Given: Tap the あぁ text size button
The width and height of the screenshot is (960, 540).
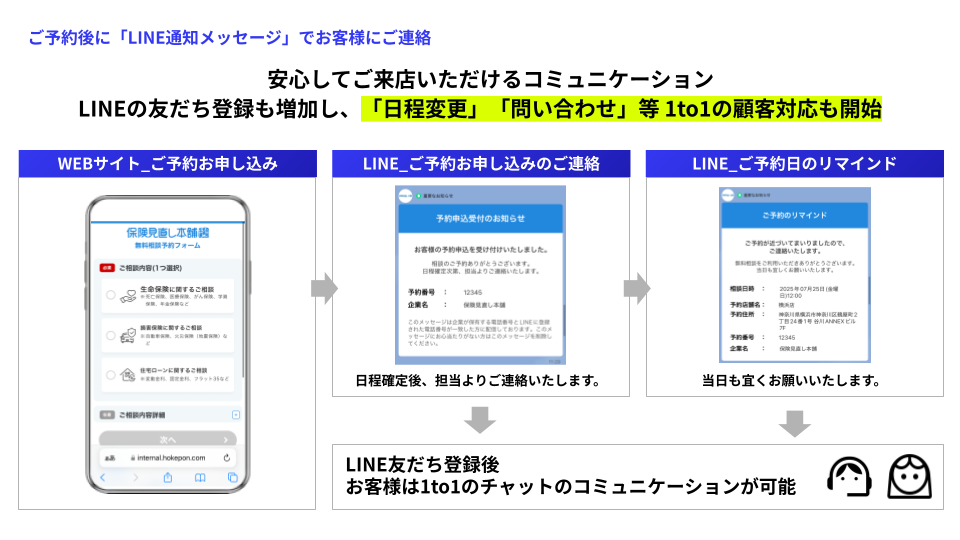Looking at the screenshot, I should tap(110, 458).
